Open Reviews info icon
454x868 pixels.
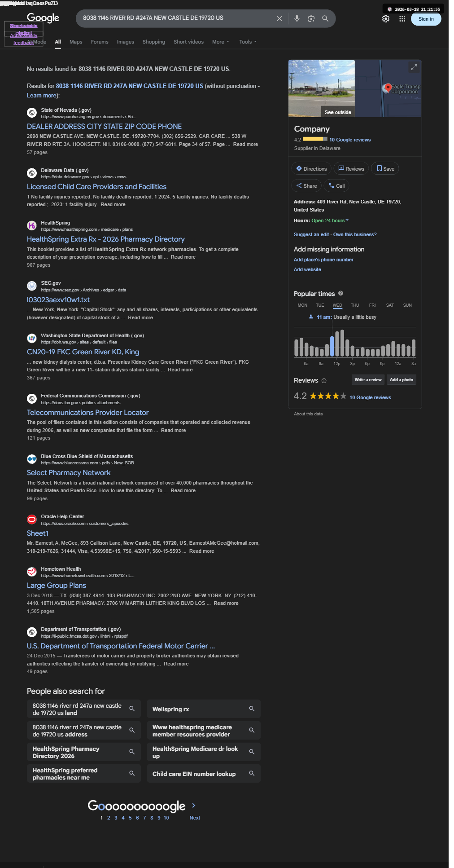coord(324,381)
